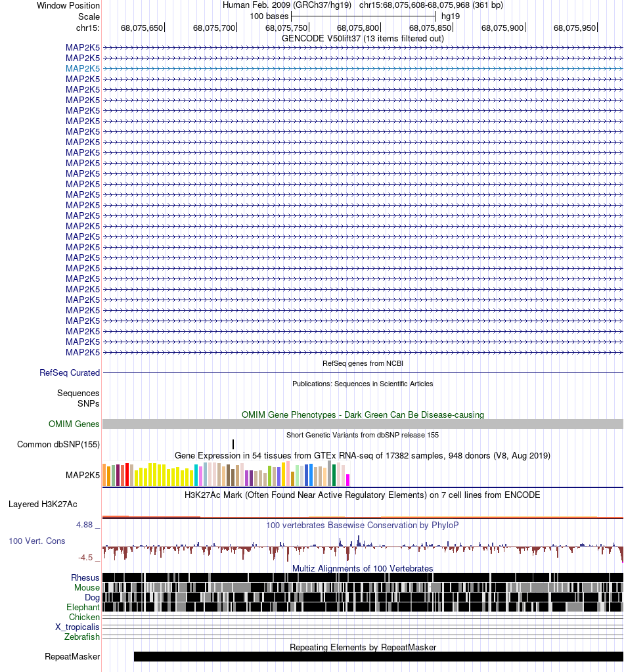This screenshot has width=624, height=672.
Task: Select the light blue MAP2K5 transcript label
Action: click(x=83, y=68)
